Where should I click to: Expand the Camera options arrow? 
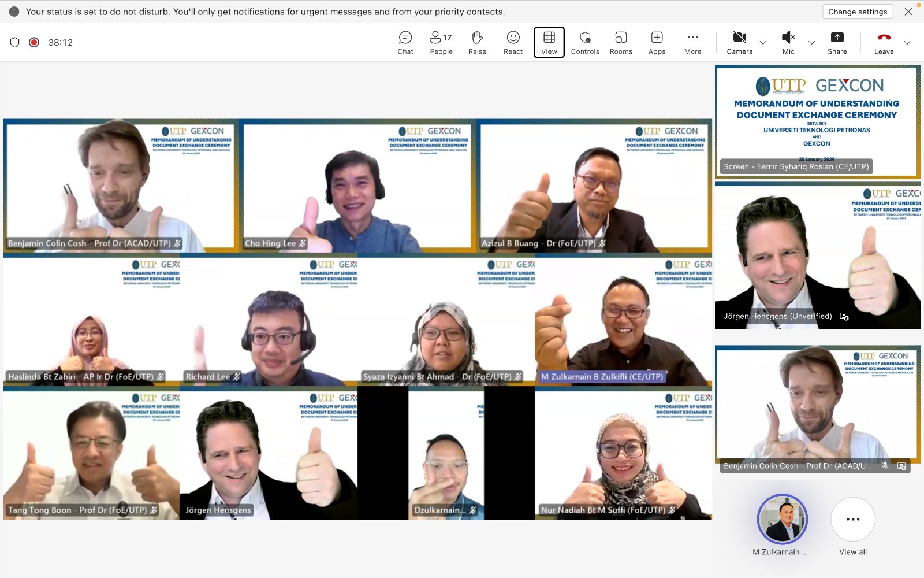[x=763, y=43]
